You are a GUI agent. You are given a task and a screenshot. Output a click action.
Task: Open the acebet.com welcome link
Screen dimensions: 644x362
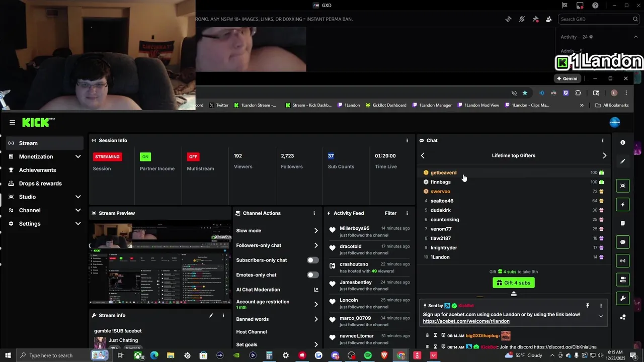pyautogui.click(x=466, y=321)
